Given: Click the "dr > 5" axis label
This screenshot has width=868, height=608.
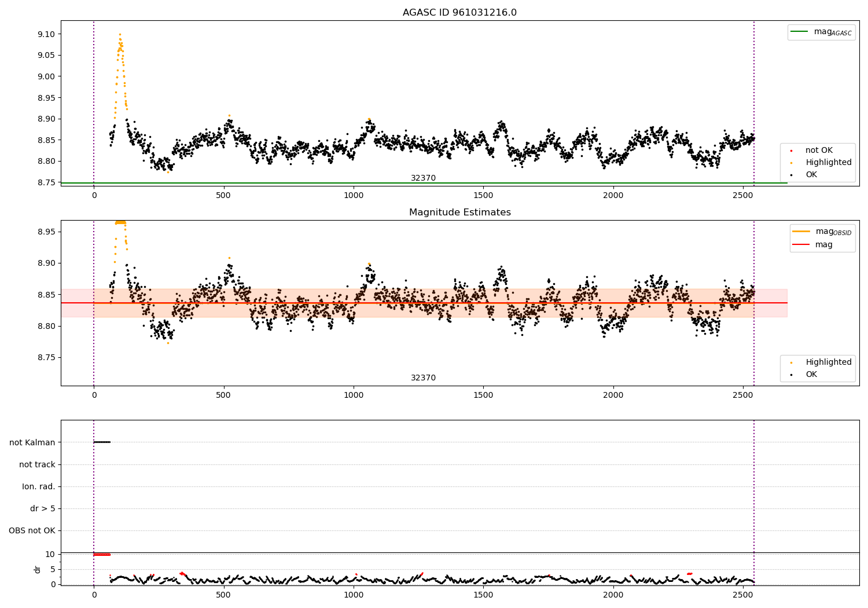Looking at the screenshot, I should (43, 508).
